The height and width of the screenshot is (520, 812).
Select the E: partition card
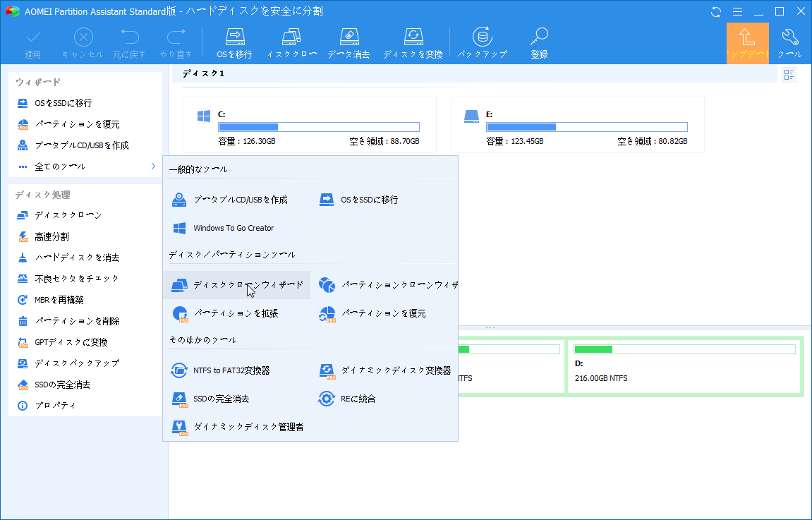[577, 125]
